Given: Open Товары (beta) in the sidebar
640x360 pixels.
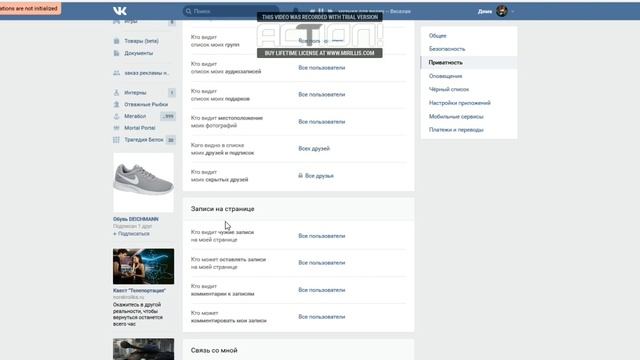Looking at the screenshot, I should coord(141,41).
